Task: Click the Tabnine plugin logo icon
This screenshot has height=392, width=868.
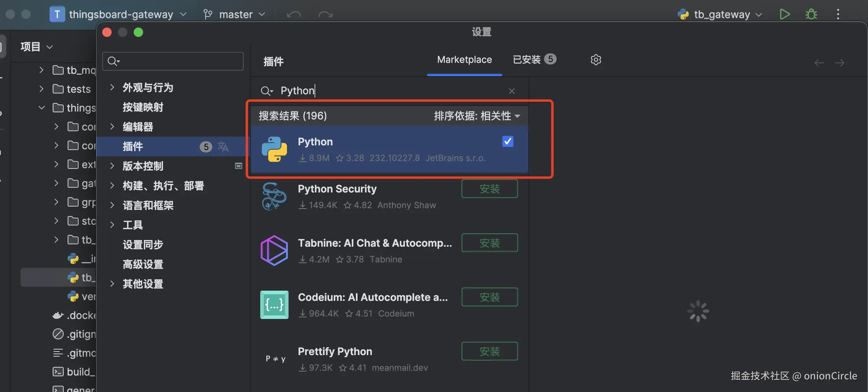Action: (x=274, y=251)
